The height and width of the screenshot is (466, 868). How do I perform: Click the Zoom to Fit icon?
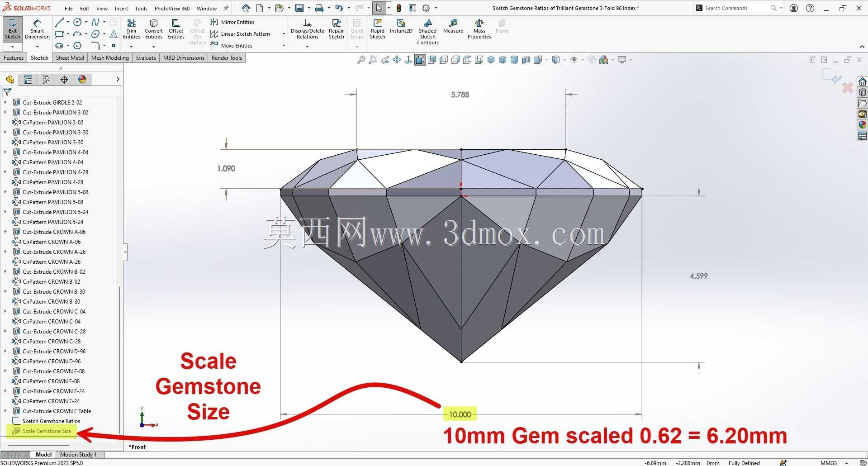tap(361, 60)
